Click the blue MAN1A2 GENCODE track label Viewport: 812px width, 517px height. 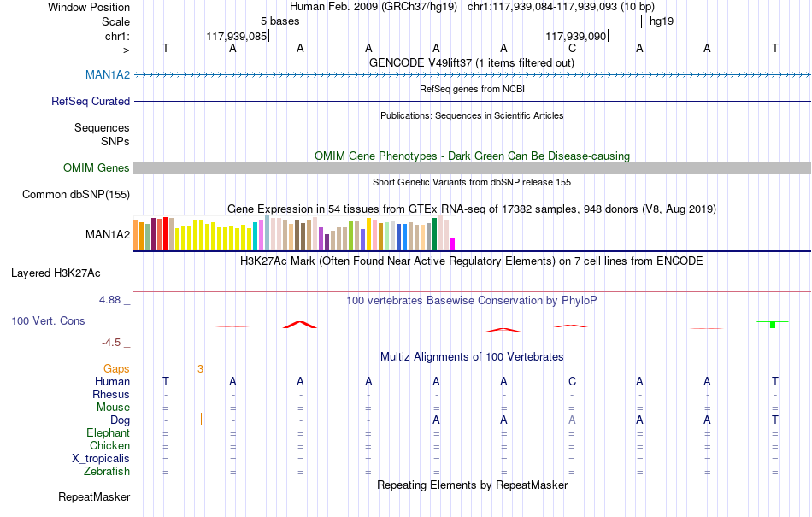tap(108, 74)
